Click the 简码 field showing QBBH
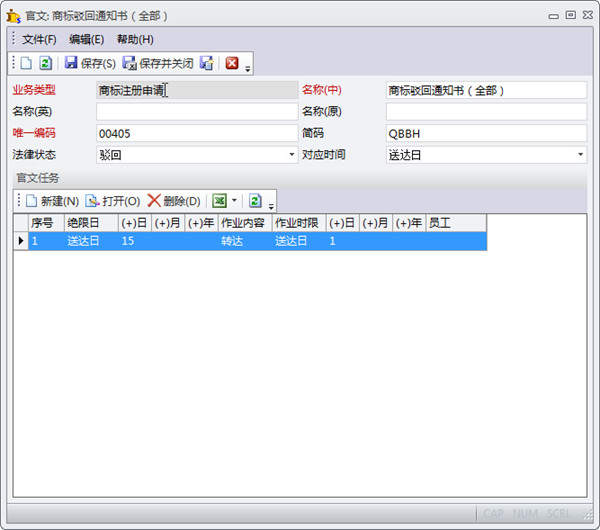Viewport: 600px width, 530px height. [486, 134]
